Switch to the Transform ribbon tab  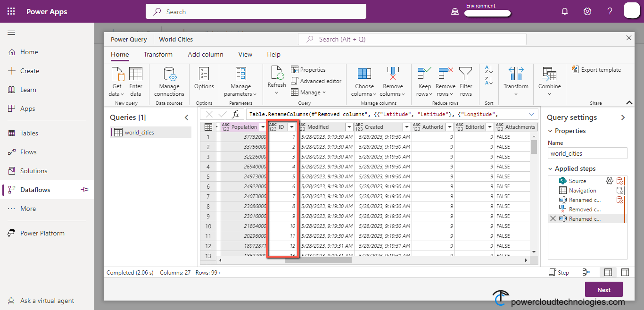point(158,54)
